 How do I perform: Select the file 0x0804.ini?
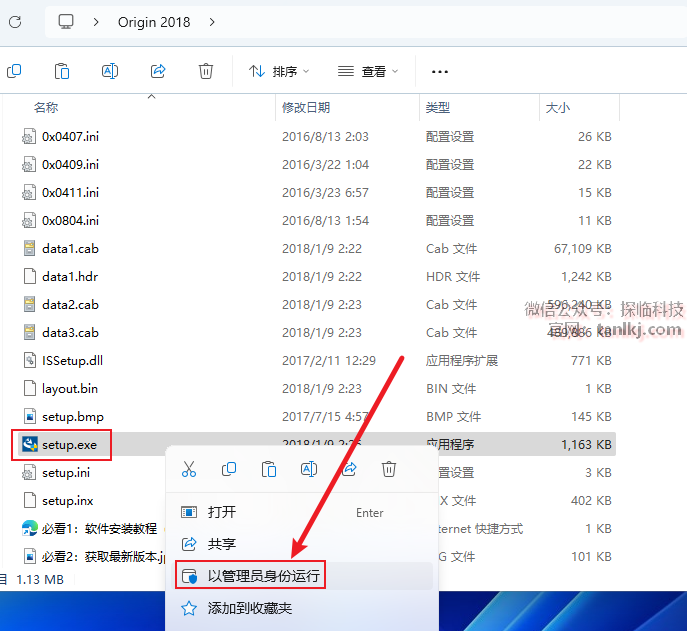(70, 221)
